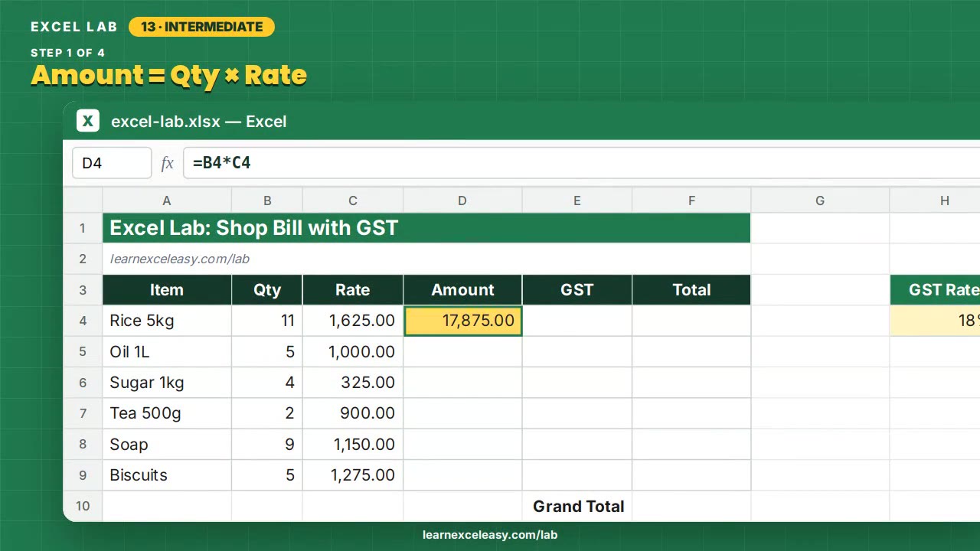Click the select-all corner of the grid
This screenshot has width=980, height=551.
click(83, 201)
